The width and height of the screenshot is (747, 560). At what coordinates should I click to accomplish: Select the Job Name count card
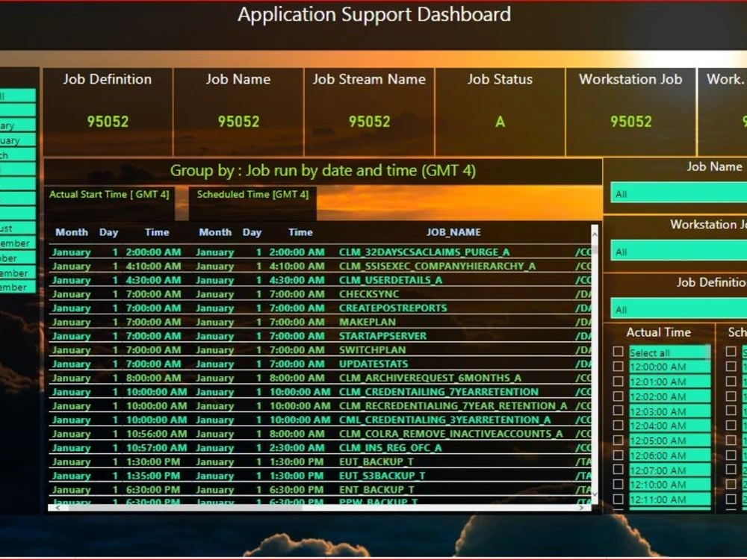pyautogui.click(x=238, y=111)
